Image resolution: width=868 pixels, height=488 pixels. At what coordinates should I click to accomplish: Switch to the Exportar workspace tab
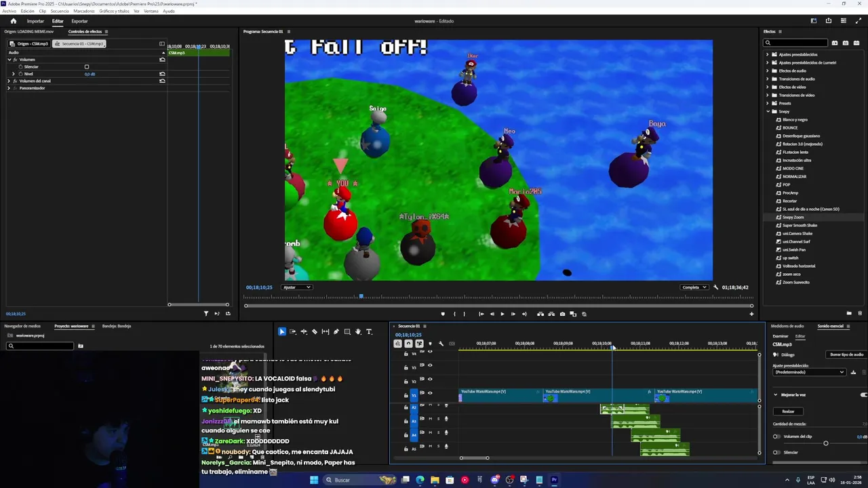[x=79, y=21]
